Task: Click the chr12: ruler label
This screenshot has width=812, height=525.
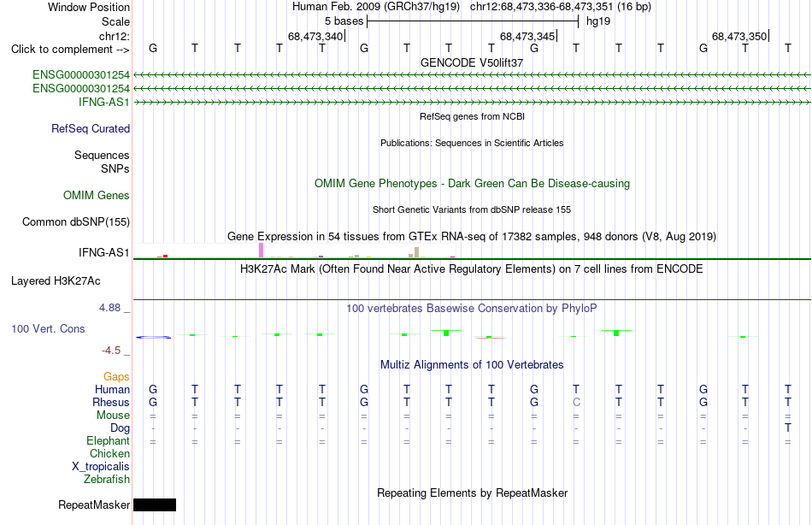Action: click(114, 36)
